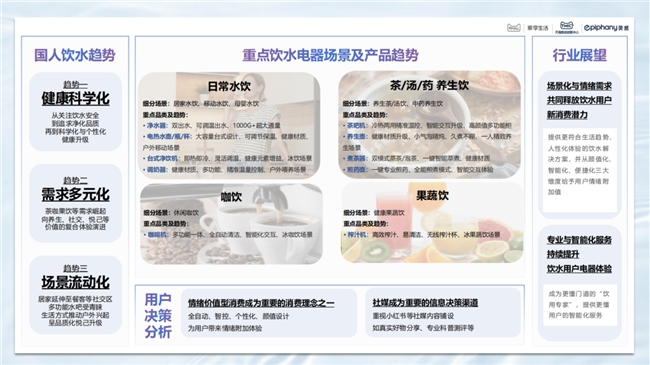Click the 情绪价值型消费 underlined heading
This screenshot has width=650, height=365.
(261, 303)
